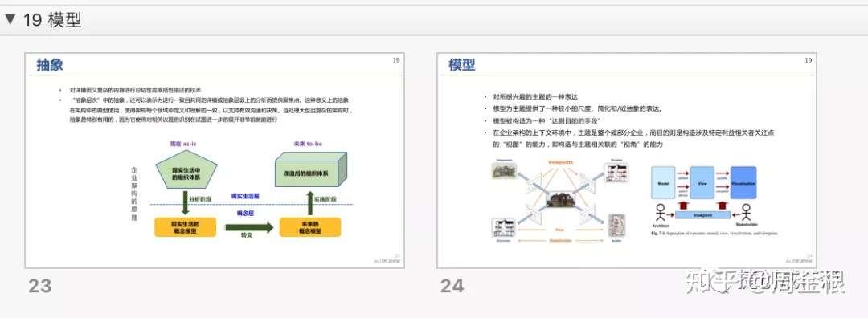Click the 知乎 @周金根 watermark
Viewport: 868px width, 318px height.
[x=764, y=281]
